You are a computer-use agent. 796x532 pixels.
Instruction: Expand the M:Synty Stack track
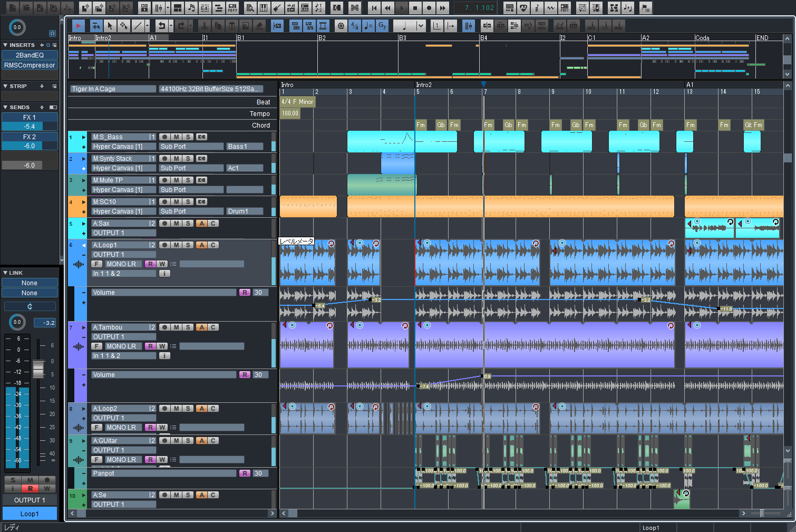83,159
